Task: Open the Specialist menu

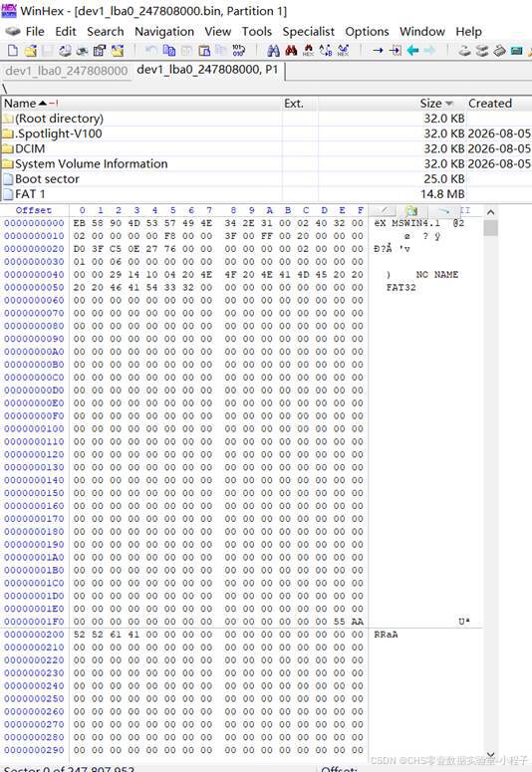Action: coord(309,32)
